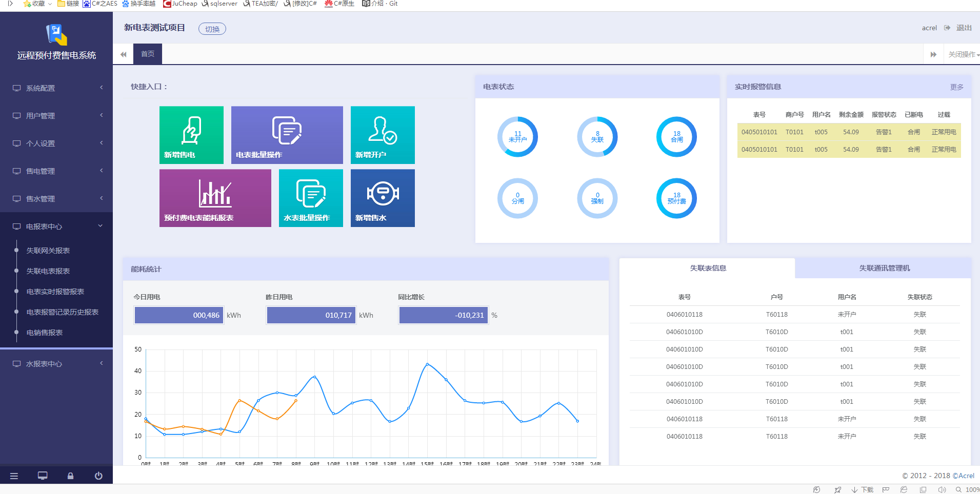The height and width of the screenshot is (494, 980).
Task: Switch to the 失联通讯管理机 tab
Action: click(884, 268)
